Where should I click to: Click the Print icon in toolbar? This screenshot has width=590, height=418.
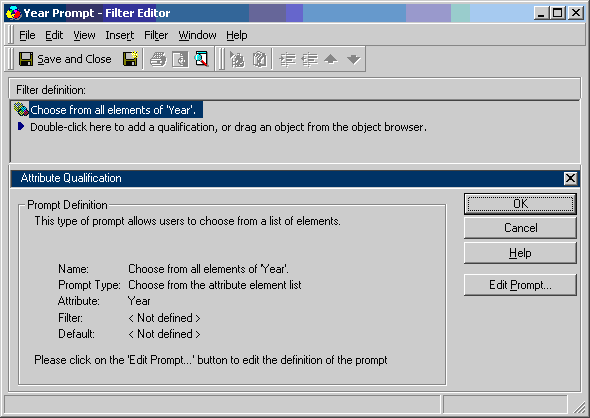coord(158,59)
